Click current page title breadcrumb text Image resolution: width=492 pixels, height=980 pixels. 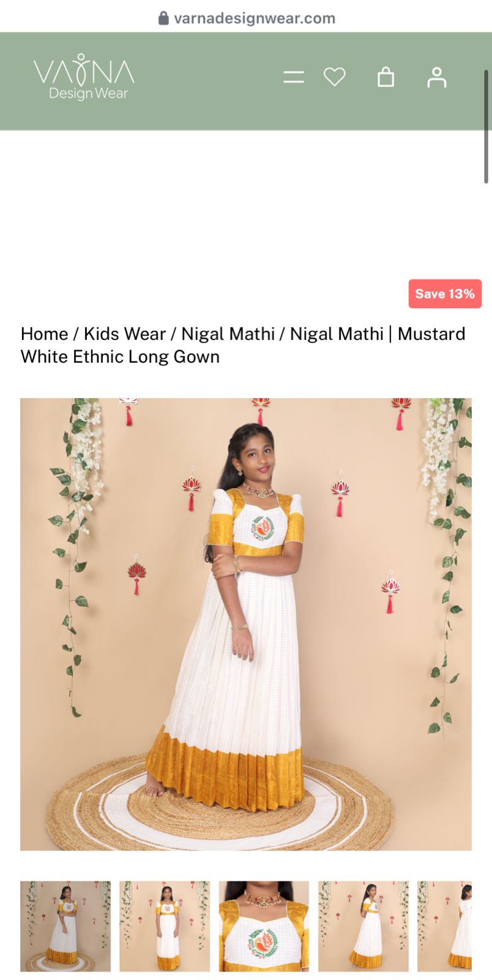click(x=243, y=345)
